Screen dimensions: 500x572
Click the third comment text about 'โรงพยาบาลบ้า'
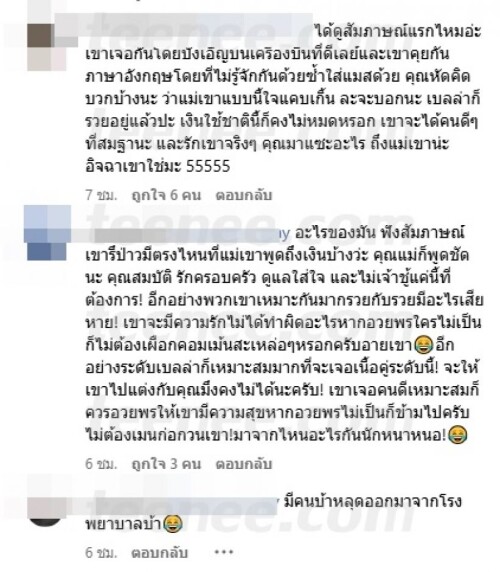tap(274, 513)
